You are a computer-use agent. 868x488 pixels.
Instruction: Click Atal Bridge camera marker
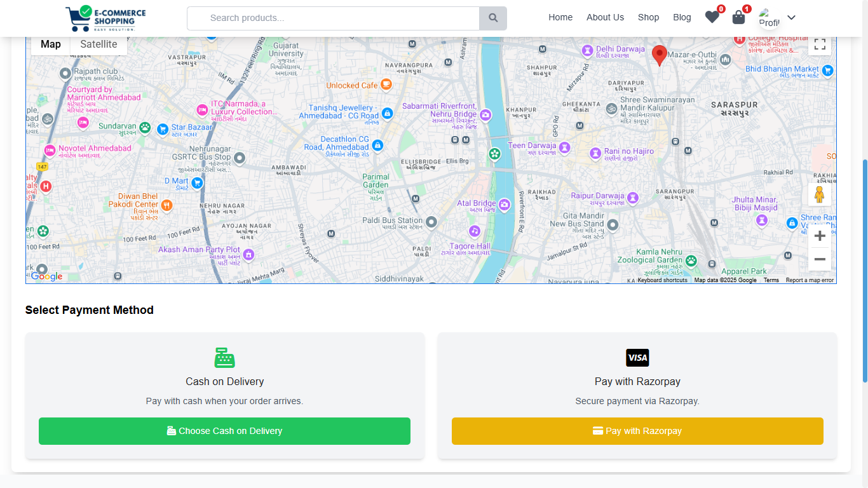point(505,205)
